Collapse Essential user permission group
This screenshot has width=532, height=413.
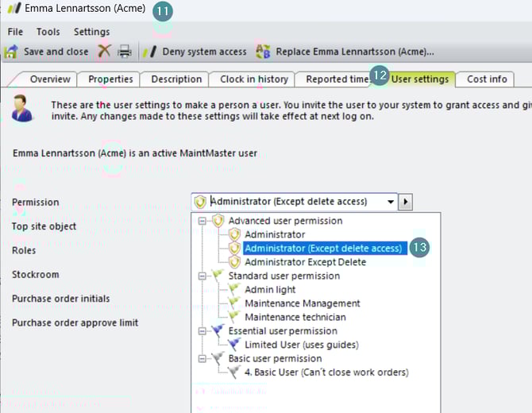(202, 331)
